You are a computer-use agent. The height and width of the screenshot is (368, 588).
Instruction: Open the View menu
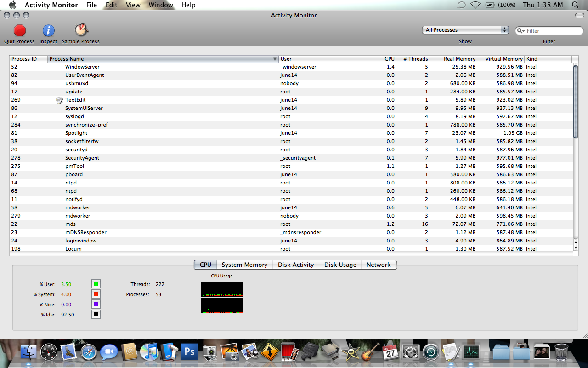click(133, 5)
